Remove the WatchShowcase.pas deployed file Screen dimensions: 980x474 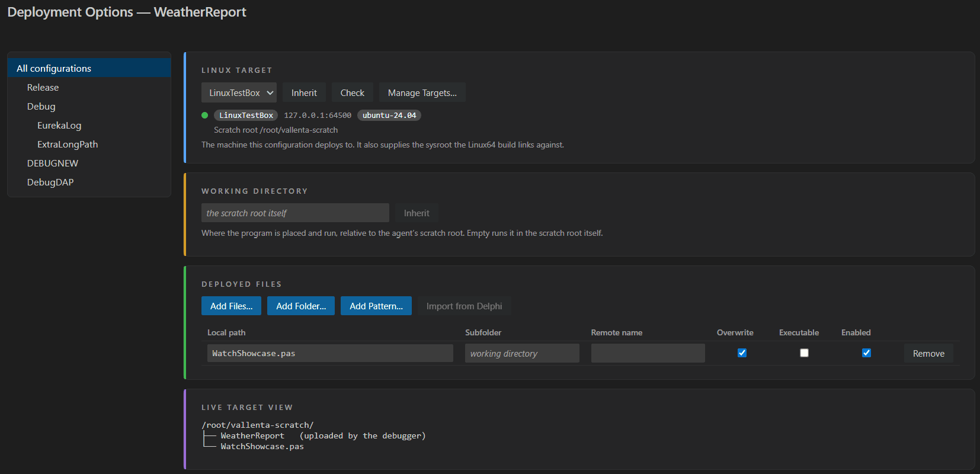pyautogui.click(x=928, y=353)
